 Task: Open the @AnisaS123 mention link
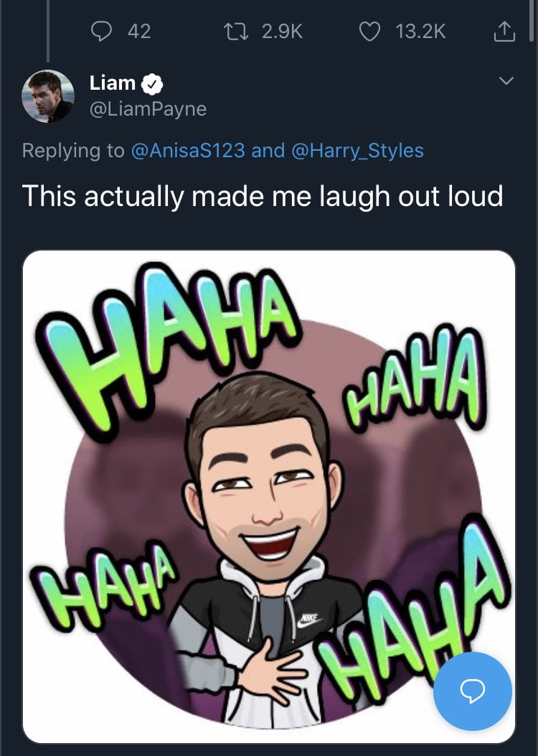coord(189,151)
